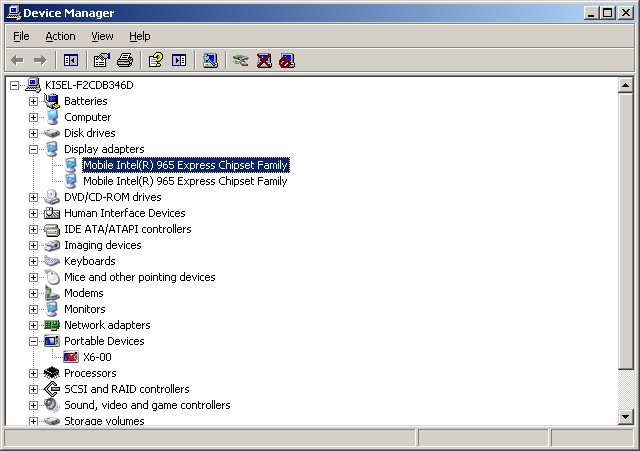Expand the Computer node
The image size is (640, 451).
pos(33,118)
